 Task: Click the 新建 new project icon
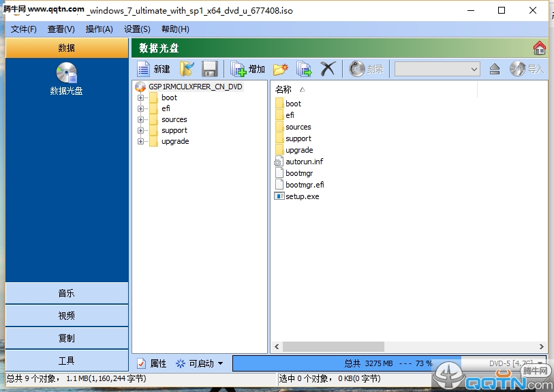tap(144, 69)
